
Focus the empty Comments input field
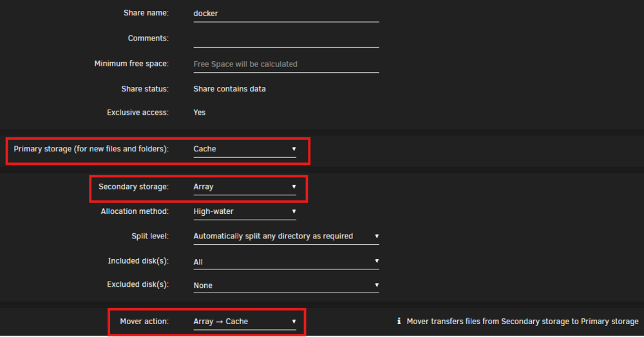pos(287,39)
